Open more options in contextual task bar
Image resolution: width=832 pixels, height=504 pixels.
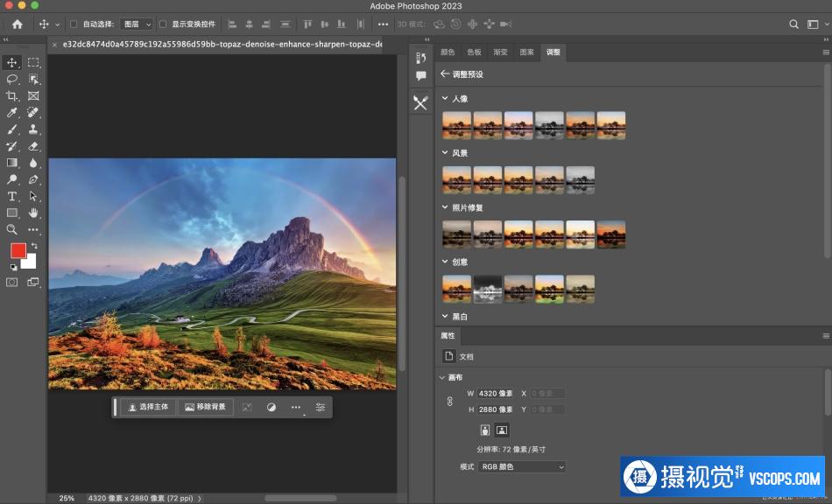[x=295, y=407]
